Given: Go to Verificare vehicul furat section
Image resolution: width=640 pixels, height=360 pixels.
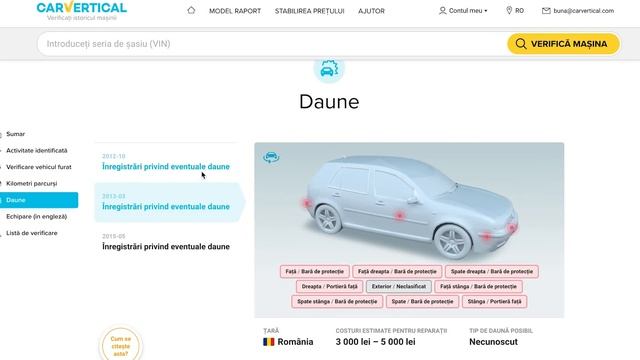Looking at the screenshot, I should click(39, 167).
